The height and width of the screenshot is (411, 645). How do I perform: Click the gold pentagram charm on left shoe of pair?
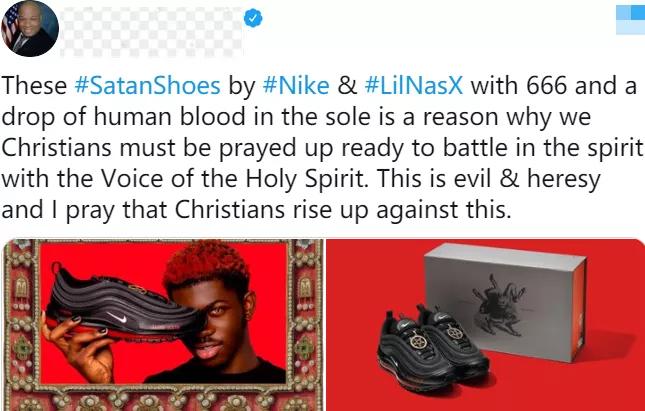(x=418, y=340)
